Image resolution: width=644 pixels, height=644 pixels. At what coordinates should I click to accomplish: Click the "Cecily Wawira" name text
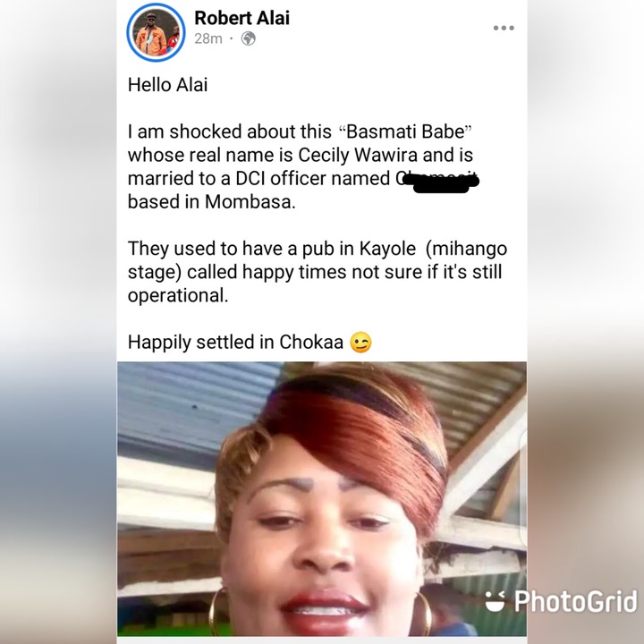tap(358, 156)
